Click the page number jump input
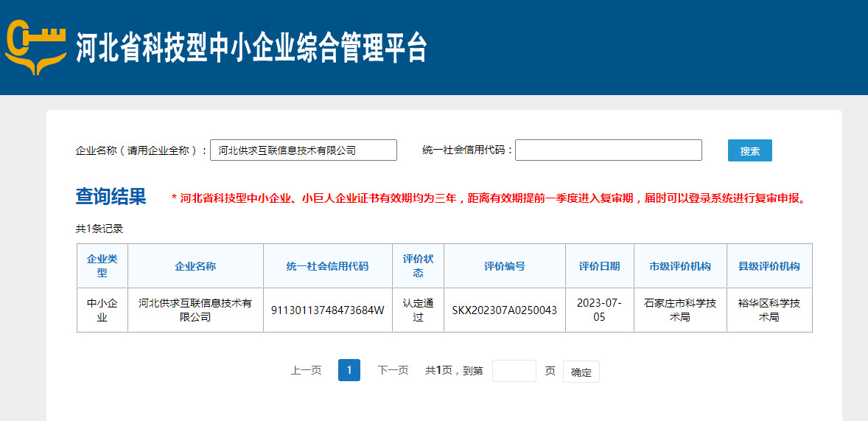 click(x=514, y=371)
